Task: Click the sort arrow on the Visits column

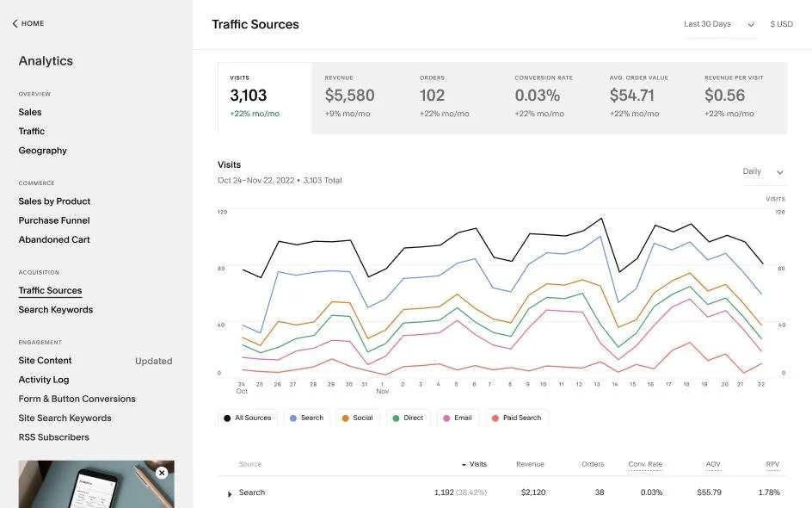Action: (465, 464)
